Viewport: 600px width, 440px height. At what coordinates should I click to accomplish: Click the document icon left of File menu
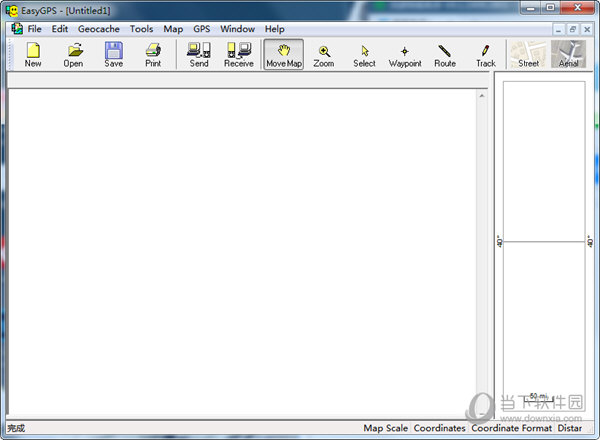coord(17,29)
